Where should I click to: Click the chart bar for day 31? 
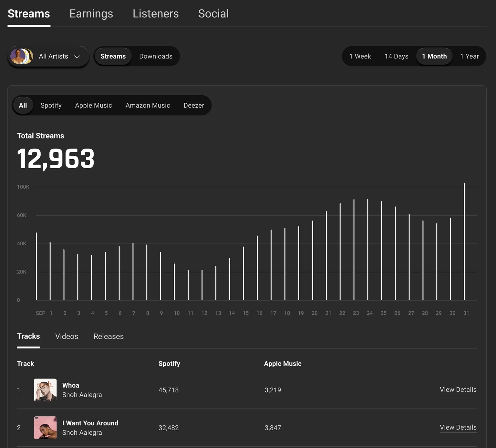coord(464,242)
